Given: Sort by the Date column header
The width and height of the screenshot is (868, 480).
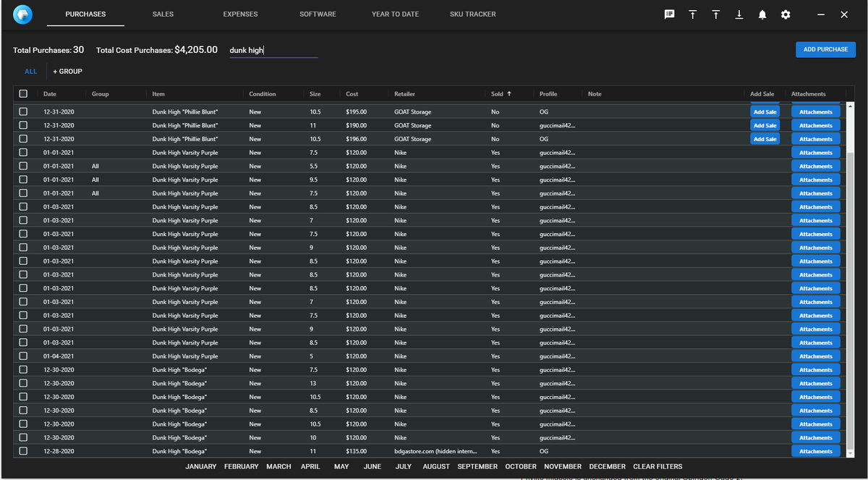Looking at the screenshot, I should pos(50,93).
